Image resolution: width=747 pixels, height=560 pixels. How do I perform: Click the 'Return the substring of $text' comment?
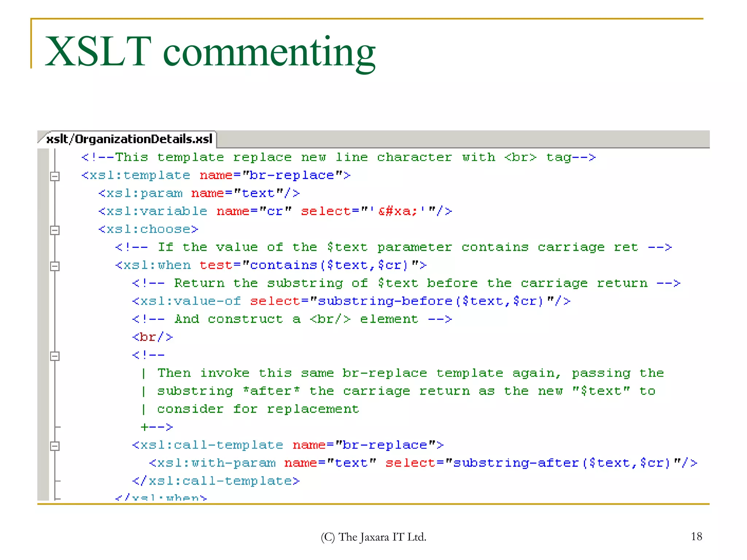[x=406, y=283]
